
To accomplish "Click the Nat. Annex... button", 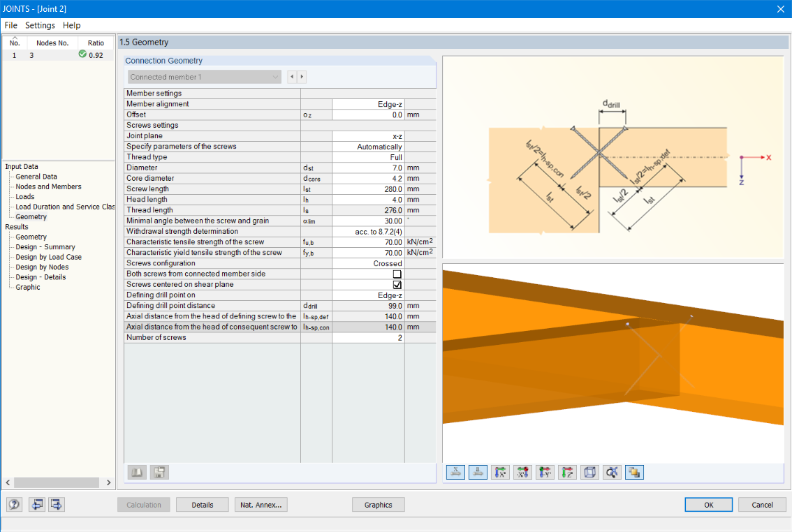I will (x=261, y=505).
